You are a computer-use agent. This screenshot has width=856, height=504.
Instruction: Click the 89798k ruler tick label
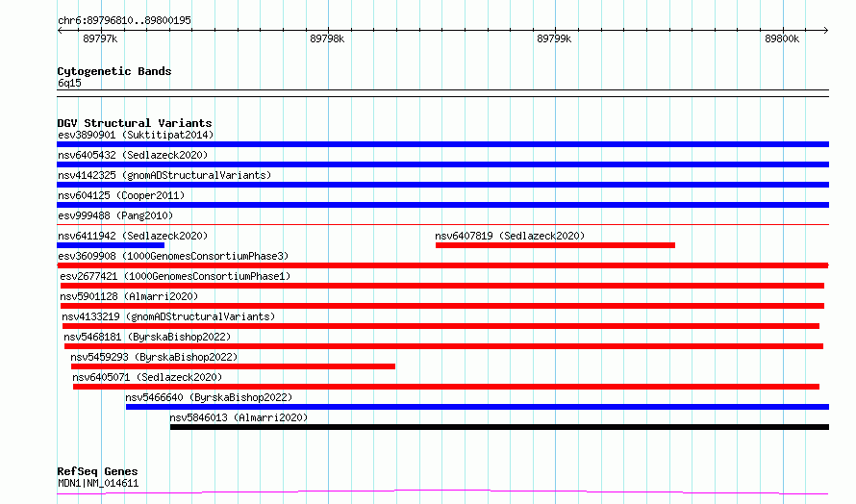coord(327,38)
